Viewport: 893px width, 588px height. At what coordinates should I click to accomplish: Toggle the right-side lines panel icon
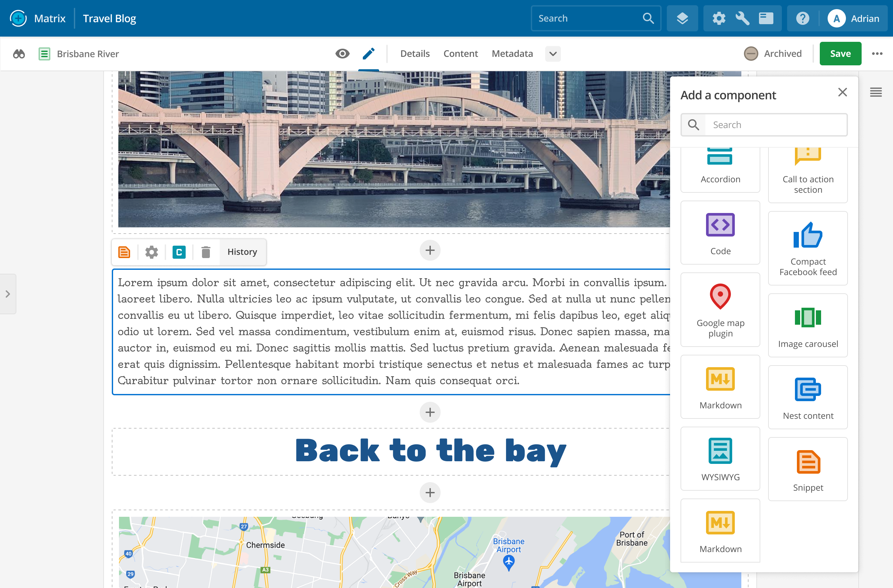(x=876, y=92)
